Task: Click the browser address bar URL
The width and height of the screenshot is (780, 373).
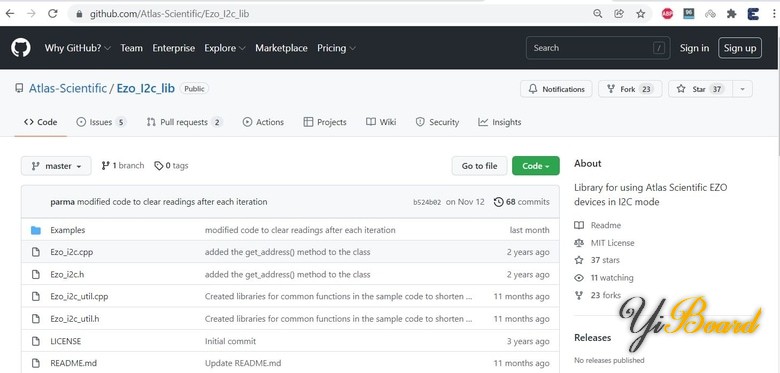Action: [169, 14]
